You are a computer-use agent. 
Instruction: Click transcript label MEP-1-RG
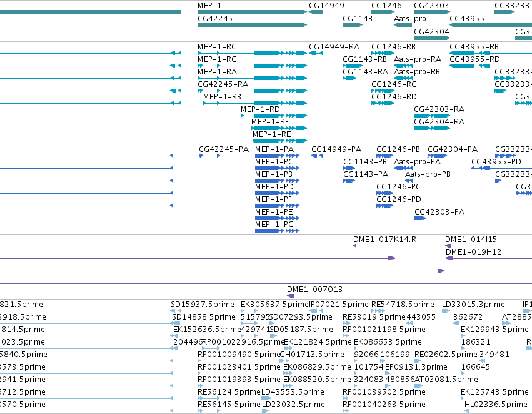[x=217, y=47]
